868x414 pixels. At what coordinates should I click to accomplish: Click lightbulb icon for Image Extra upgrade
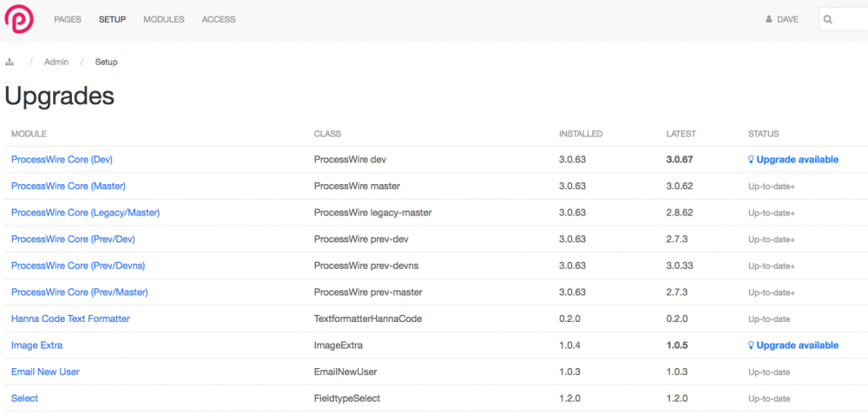coord(752,345)
